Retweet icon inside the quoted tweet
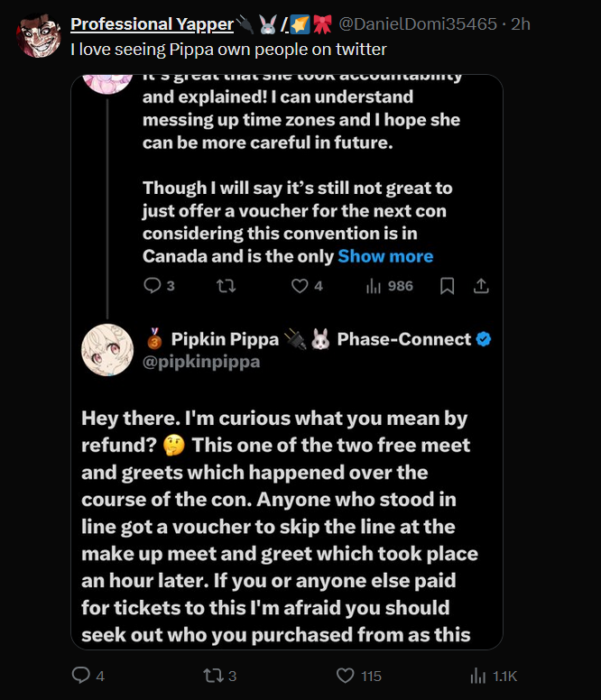The width and height of the screenshot is (601, 700). coord(227,286)
